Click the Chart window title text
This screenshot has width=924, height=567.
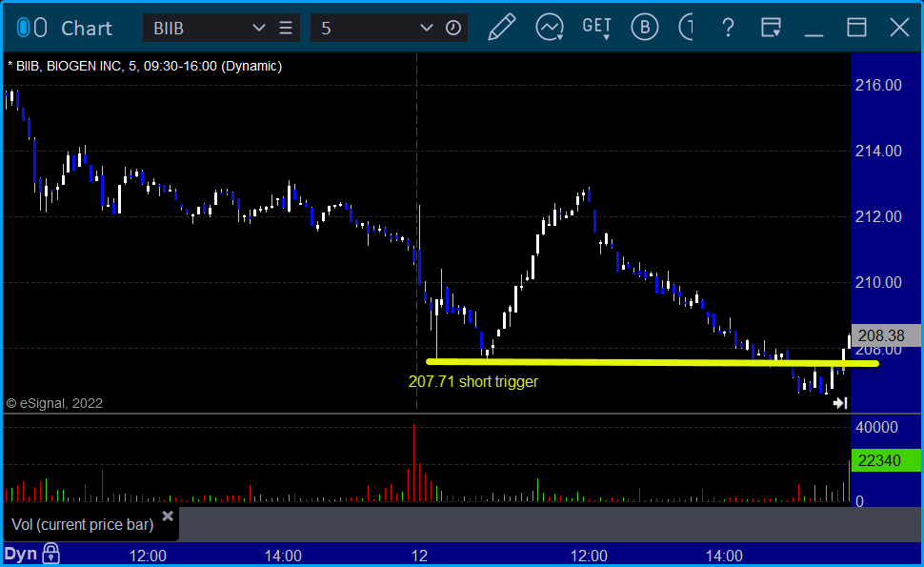pos(87,29)
